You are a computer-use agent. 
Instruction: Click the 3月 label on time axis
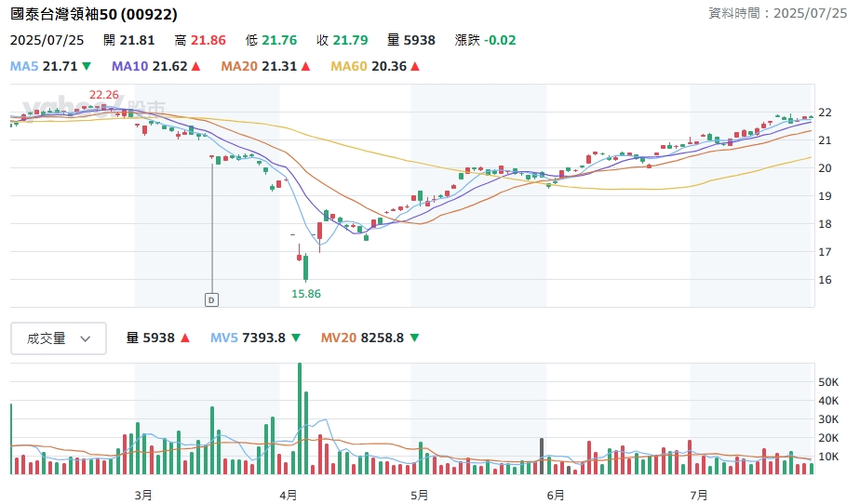tap(143, 495)
